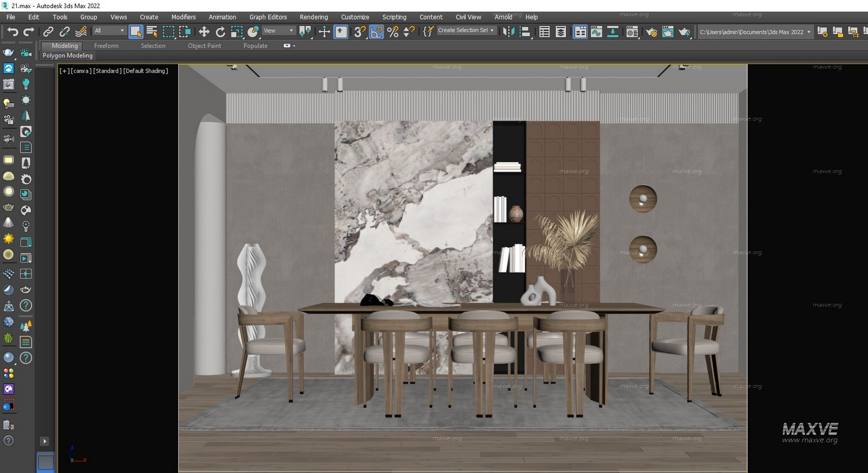The image size is (868, 473).
Task: Open the All selection filter dropdown
Action: (110, 30)
